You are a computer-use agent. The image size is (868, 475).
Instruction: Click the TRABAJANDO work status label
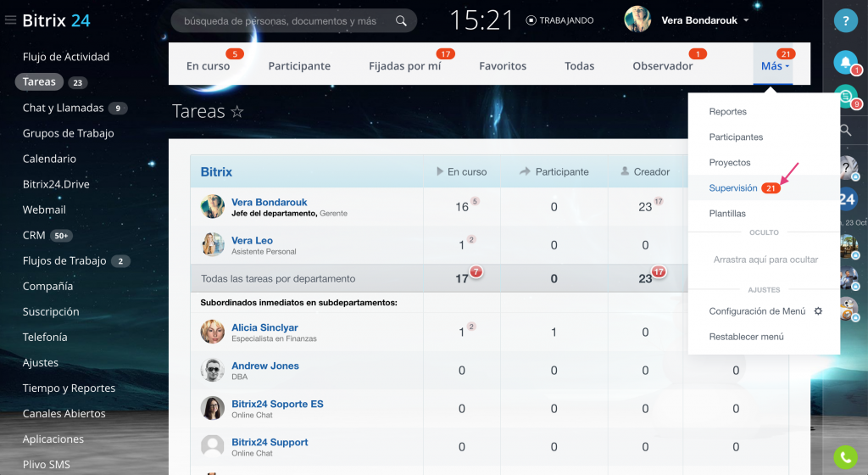566,20
